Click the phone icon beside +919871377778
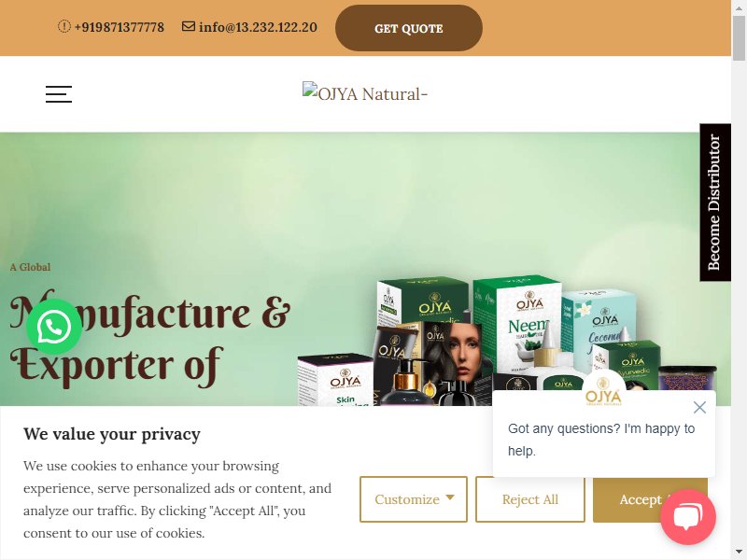The height and width of the screenshot is (560, 747). (63, 26)
